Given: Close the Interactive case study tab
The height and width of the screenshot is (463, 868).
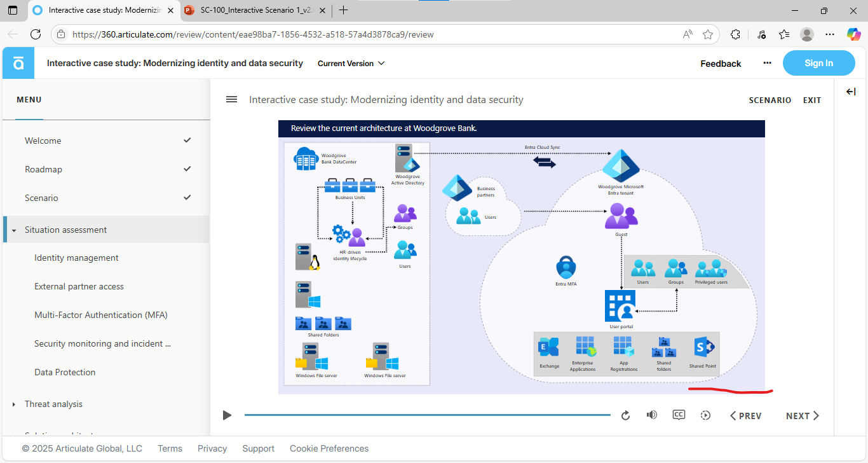Looking at the screenshot, I should [170, 10].
